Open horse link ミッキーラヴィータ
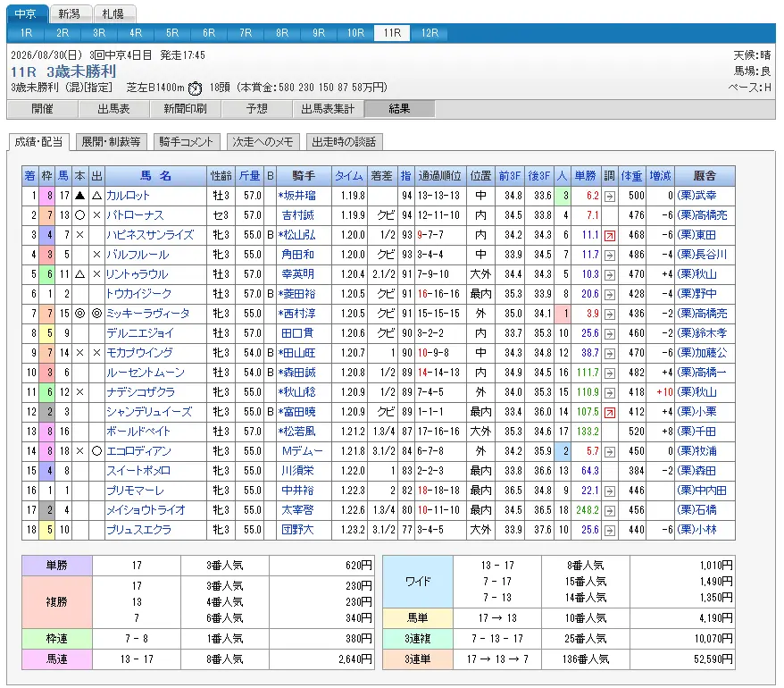The height and width of the screenshot is (688, 784). [148, 314]
